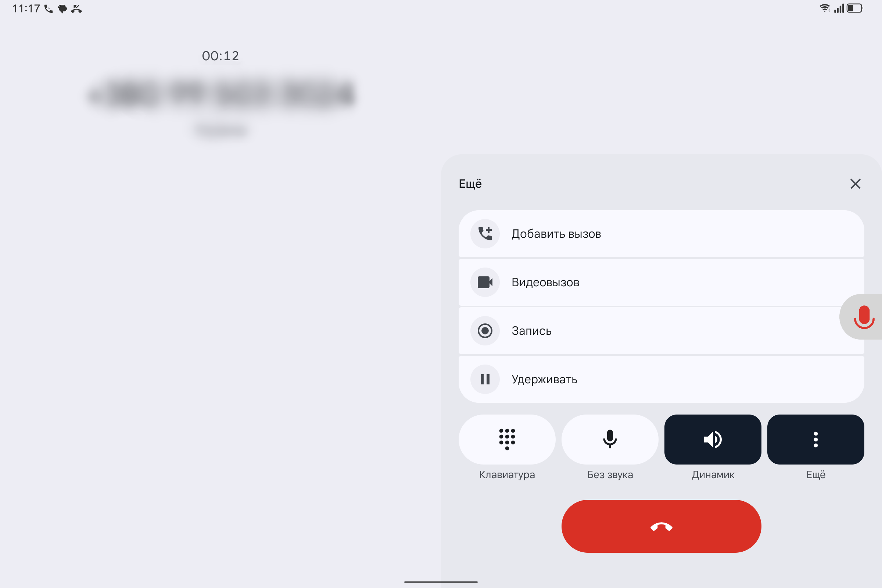Open the dial pad keyboard

(x=507, y=439)
